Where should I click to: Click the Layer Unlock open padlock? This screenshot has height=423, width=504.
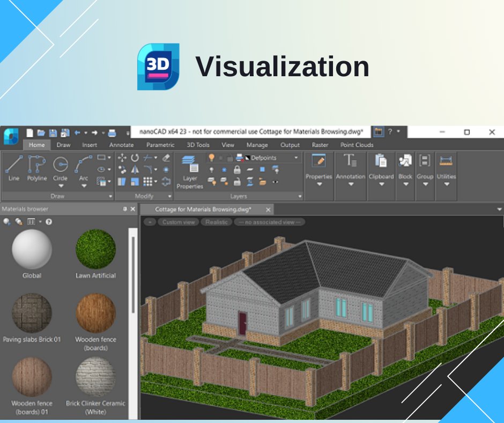pos(237,182)
